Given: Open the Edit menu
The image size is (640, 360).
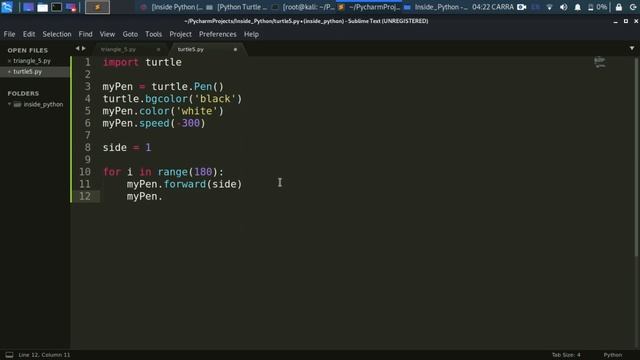Looking at the screenshot, I should 29,34.
